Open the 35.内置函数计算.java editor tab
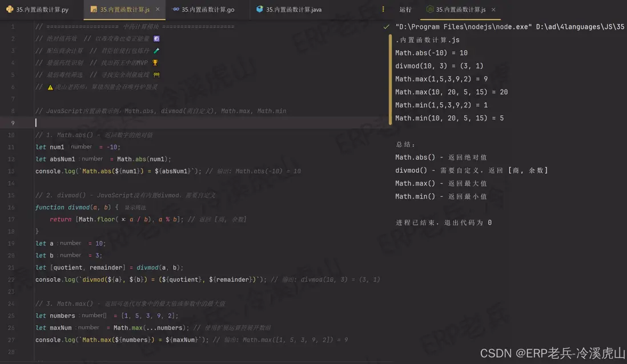 (x=289, y=9)
